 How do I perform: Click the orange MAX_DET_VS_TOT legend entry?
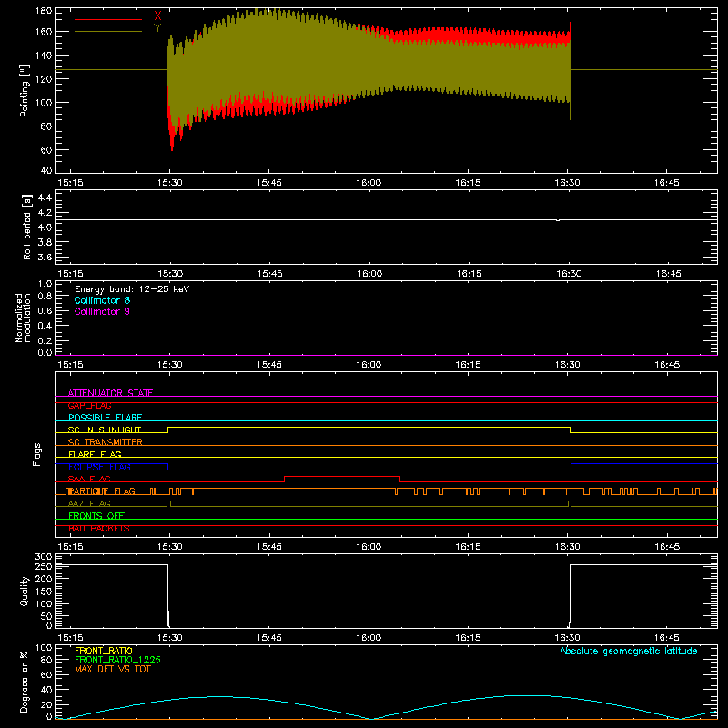coord(113,669)
